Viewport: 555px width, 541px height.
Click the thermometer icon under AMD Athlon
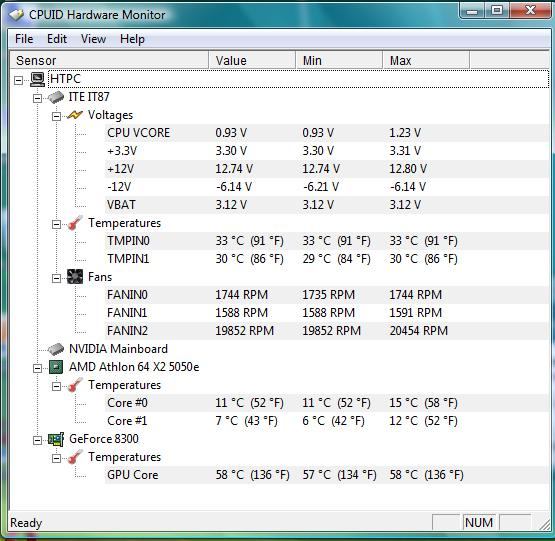[75, 385]
